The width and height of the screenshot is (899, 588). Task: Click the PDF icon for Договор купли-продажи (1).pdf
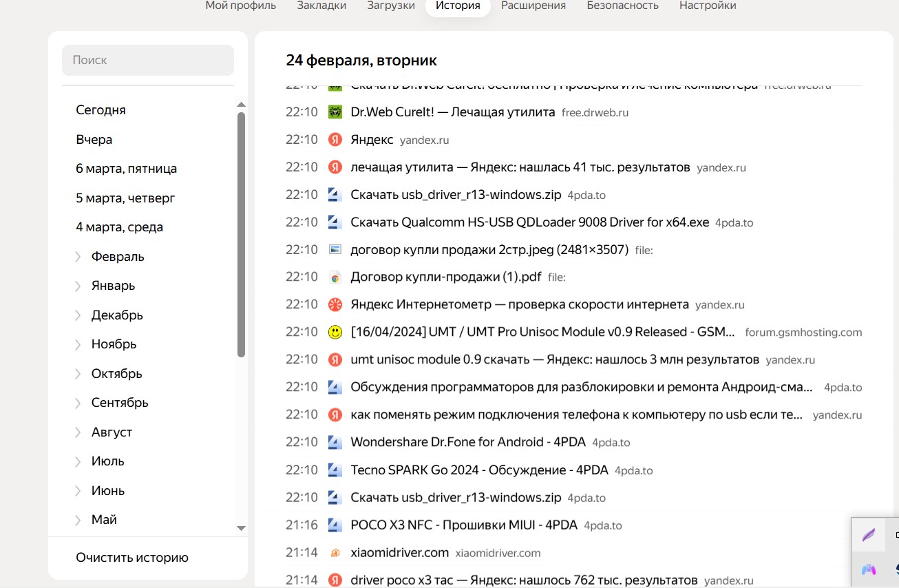335,277
